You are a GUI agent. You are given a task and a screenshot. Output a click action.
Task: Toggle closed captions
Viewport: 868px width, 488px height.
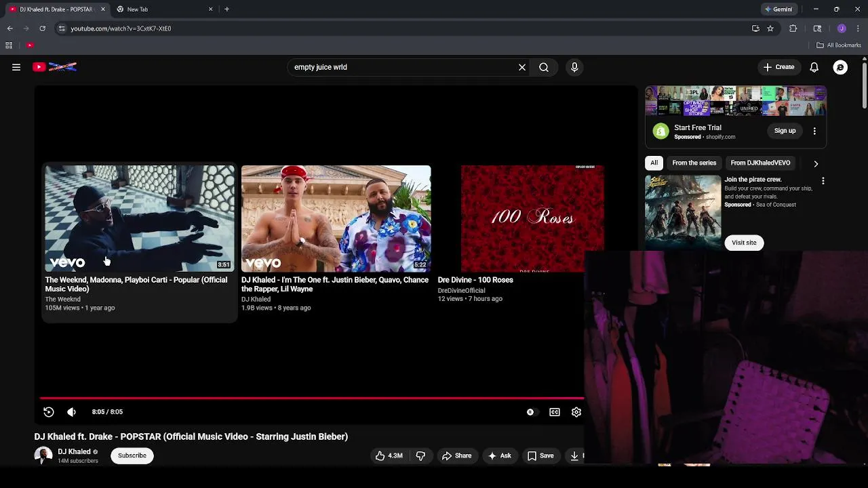[555, 412]
